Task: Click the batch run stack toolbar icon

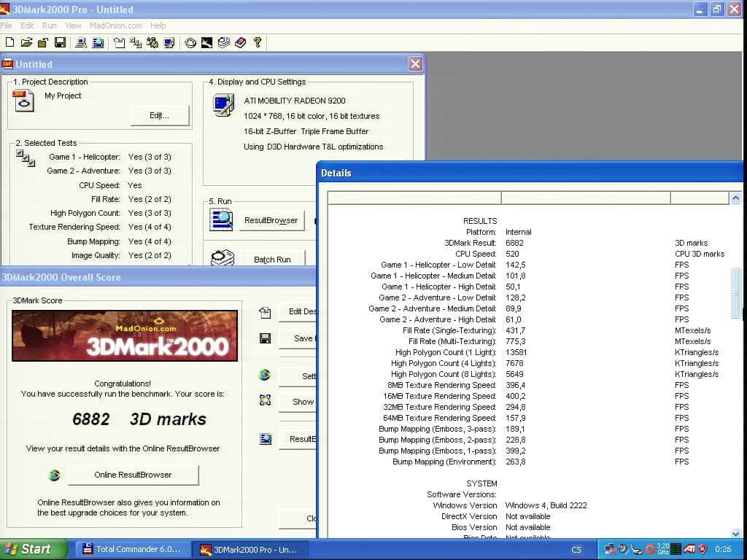Action: tap(223, 43)
